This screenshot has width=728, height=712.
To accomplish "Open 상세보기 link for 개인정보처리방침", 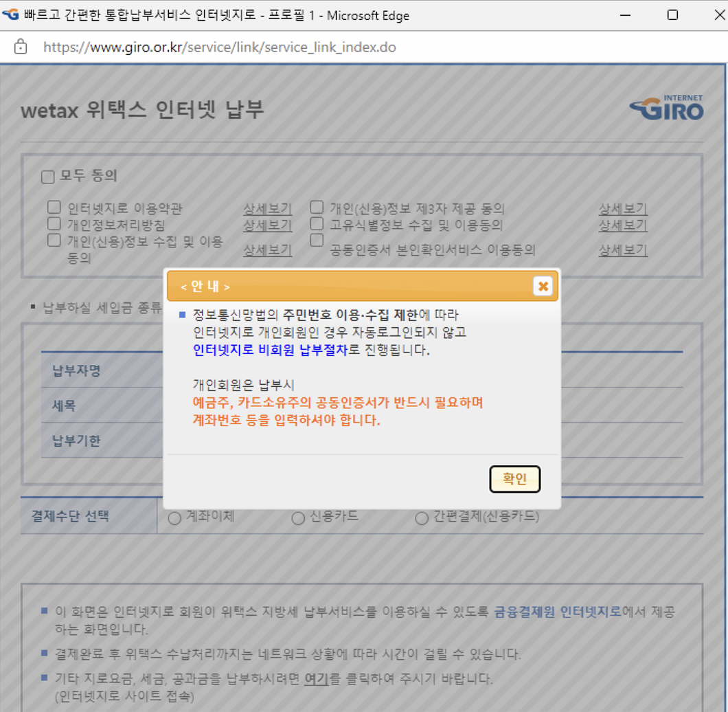I will pyautogui.click(x=268, y=225).
